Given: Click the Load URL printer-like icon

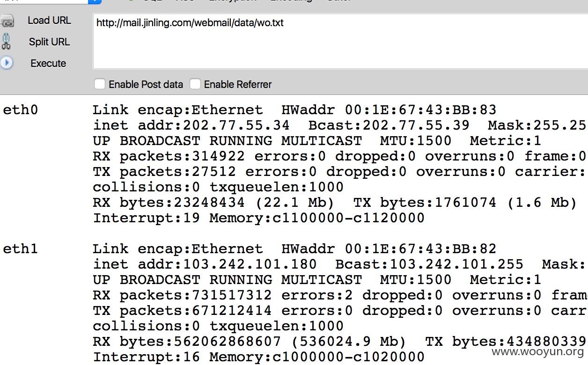Looking at the screenshot, I should tap(7, 21).
